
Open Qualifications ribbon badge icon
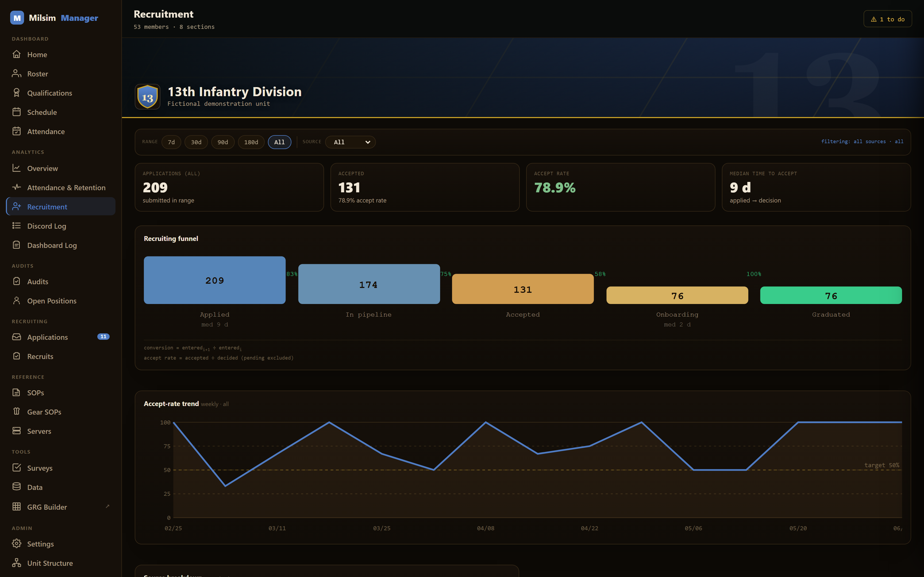click(16, 93)
